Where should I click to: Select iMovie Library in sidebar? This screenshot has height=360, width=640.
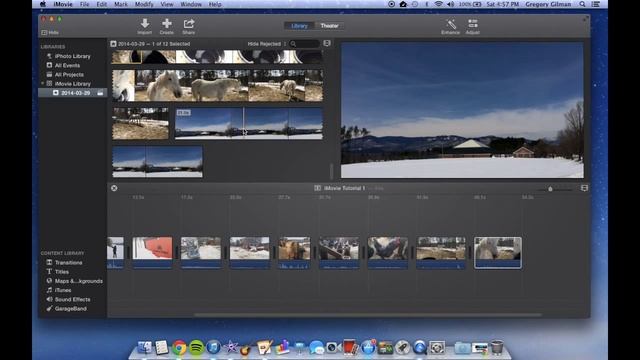pos(73,84)
